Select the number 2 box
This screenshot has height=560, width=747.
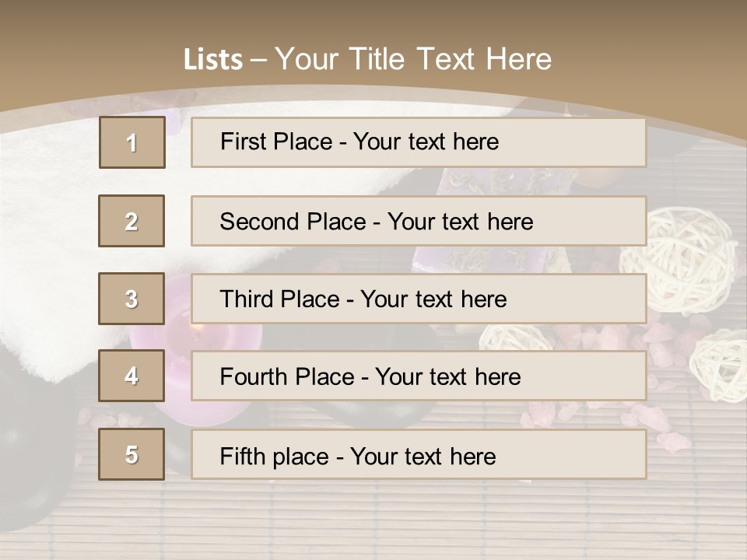pos(132,221)
